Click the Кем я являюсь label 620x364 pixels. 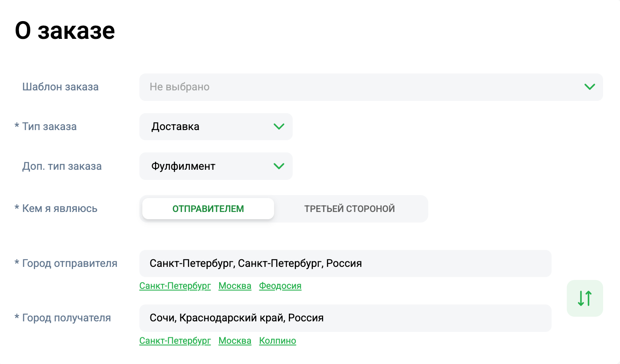[60, 209]
